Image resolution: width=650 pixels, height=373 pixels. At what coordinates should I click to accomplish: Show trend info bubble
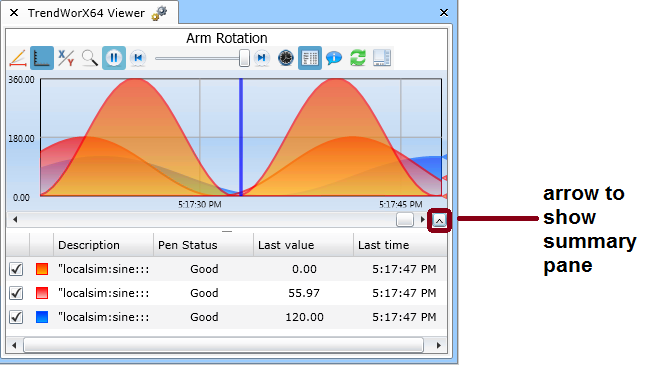pyautogui.click(x=334, y=58)
